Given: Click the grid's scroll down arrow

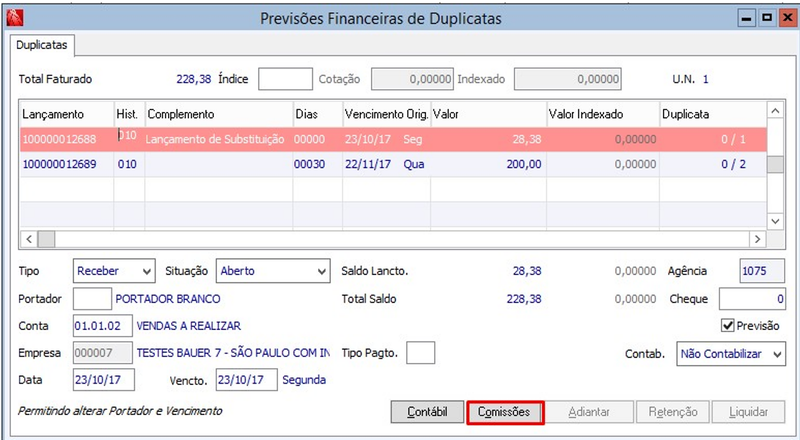Looking at the screenshot, I should [775, 221].
